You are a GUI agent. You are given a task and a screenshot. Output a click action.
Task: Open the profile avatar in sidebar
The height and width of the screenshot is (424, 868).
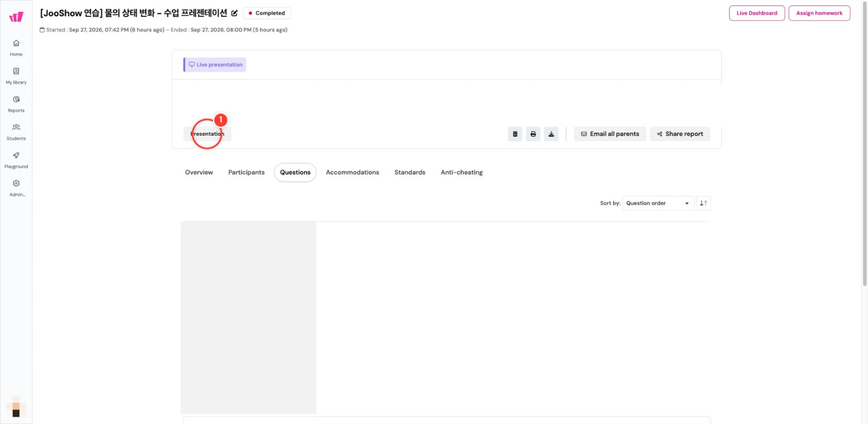pyautogui.click(x=16, y=406)
